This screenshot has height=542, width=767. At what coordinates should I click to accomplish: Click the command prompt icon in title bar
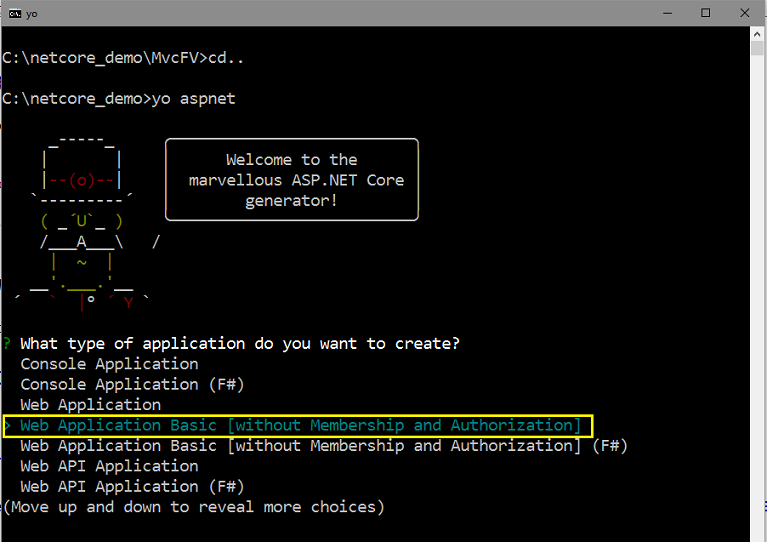pyautogui.click(x=15, y=14)
